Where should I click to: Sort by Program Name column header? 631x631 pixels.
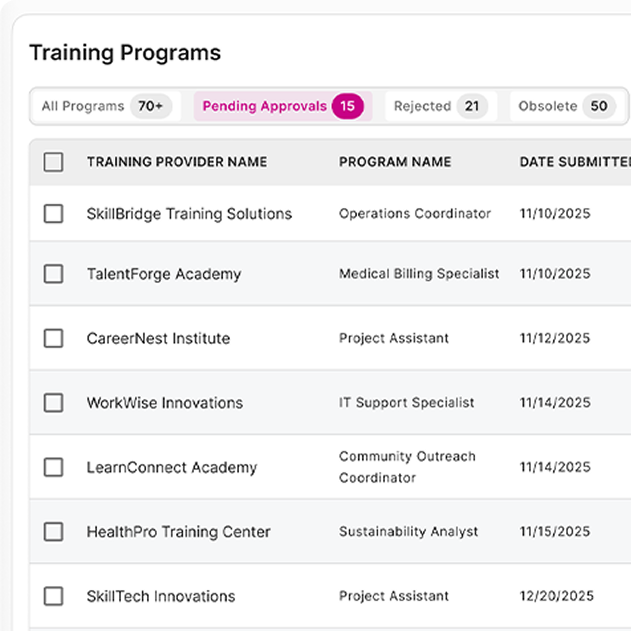pyautogui.click(x=395, y=162)
